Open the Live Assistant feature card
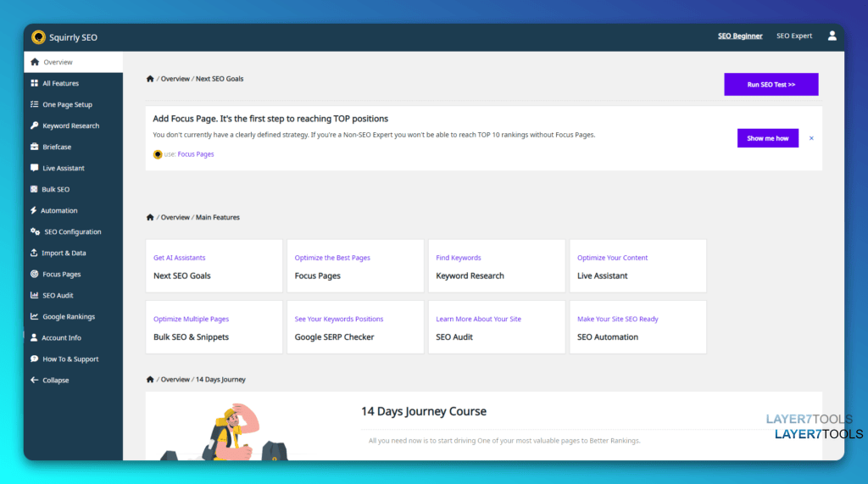 click(637, 266)
